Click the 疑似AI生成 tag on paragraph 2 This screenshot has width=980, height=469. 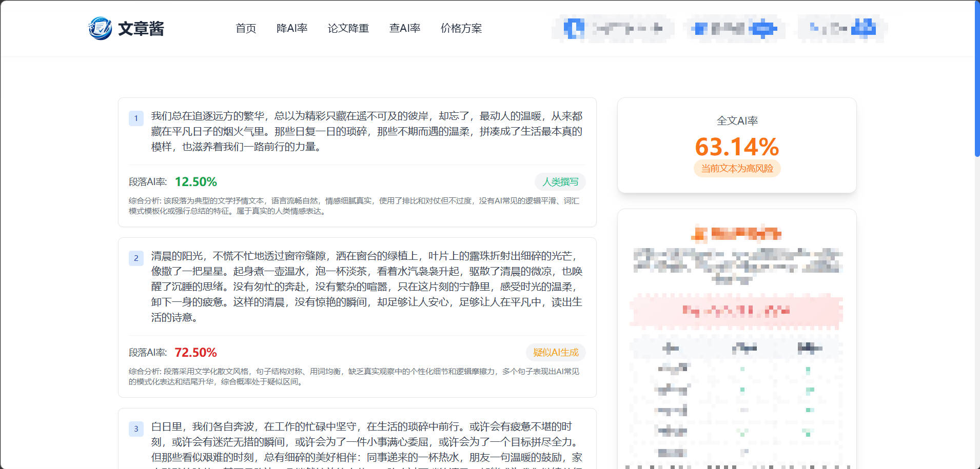point(556,353)
